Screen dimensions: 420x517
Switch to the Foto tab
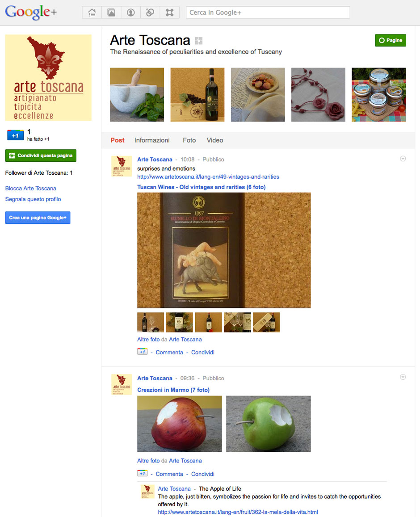coord(189,140)
